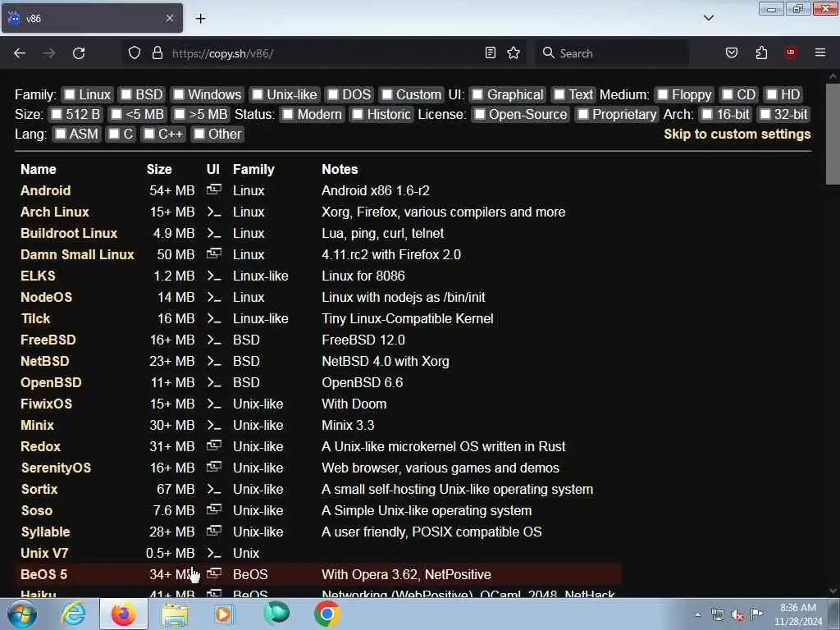Screen dimensions: 840x630
Task: Check the 512 B size filter
Action: 57,114
